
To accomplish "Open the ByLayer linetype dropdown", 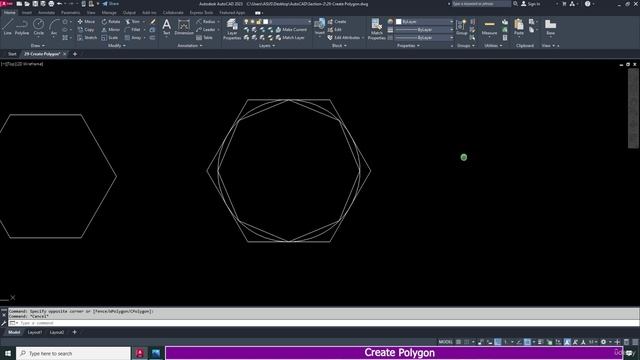I will coord(424,38).
